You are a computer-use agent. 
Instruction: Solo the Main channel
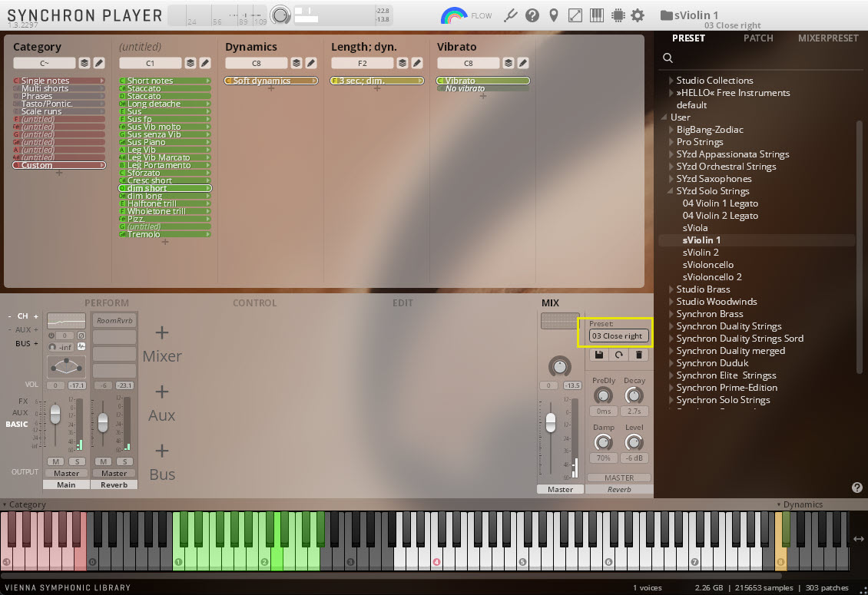(77, 461)
